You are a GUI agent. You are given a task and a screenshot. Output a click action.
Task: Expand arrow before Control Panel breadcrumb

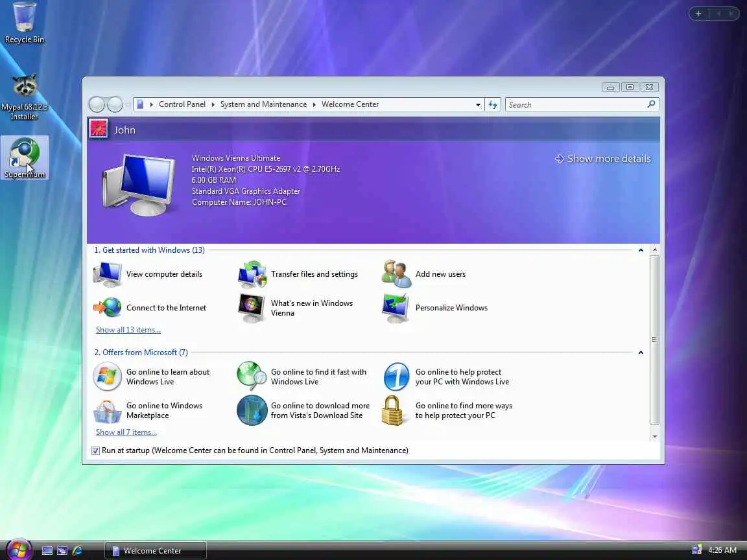coord(152,104)
